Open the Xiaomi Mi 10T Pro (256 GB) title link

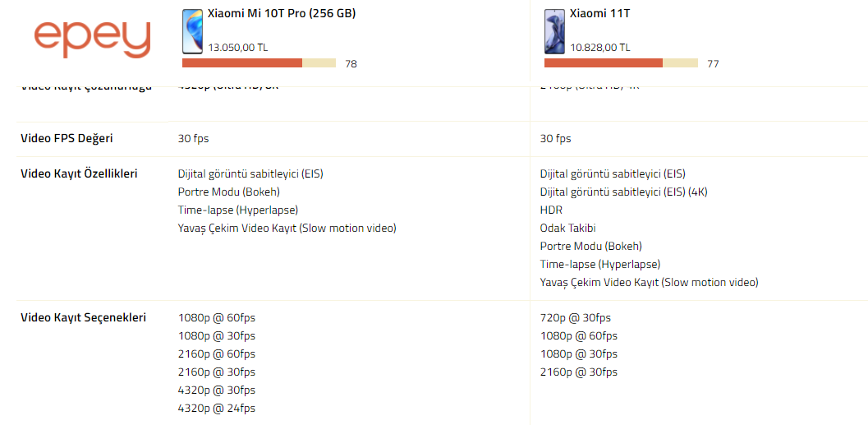coord(282,13)
